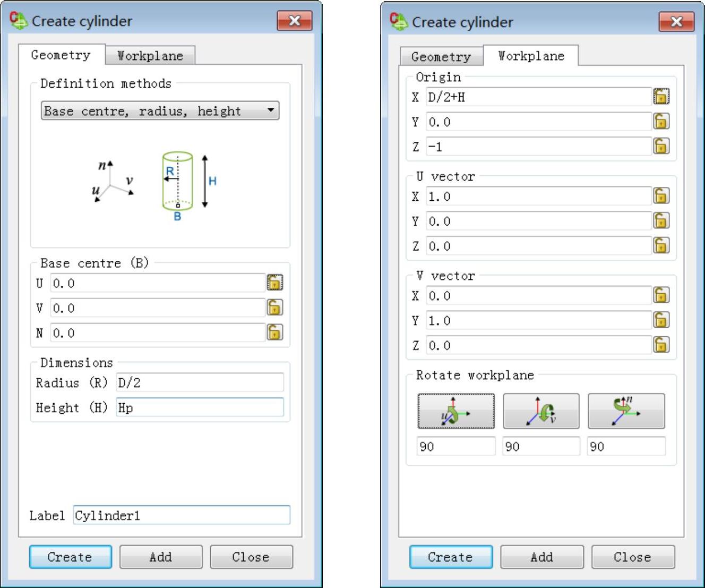Click angle field under N rotate button

[x=626, y=446]
